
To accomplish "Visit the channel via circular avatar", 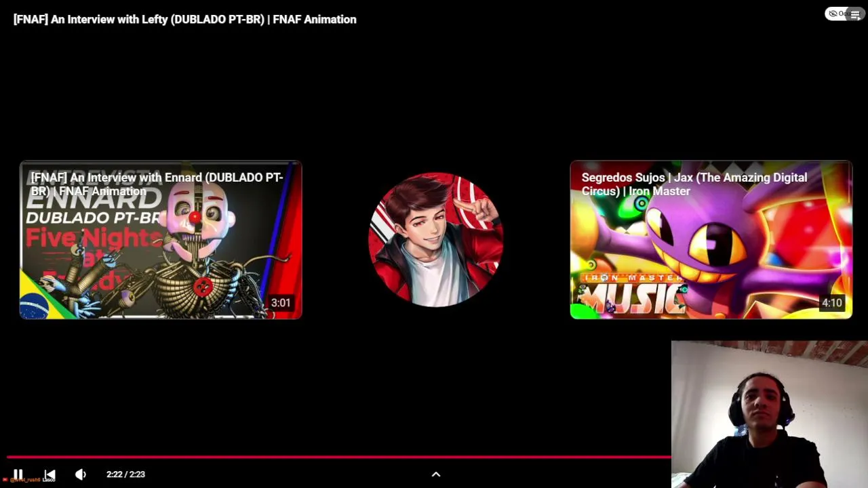I will [435, 239].
